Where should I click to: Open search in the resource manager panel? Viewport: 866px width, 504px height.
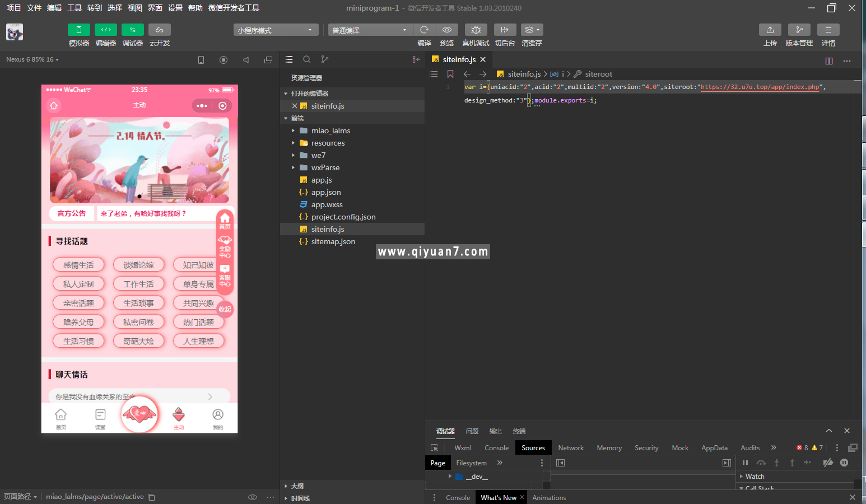pos(306,59)
